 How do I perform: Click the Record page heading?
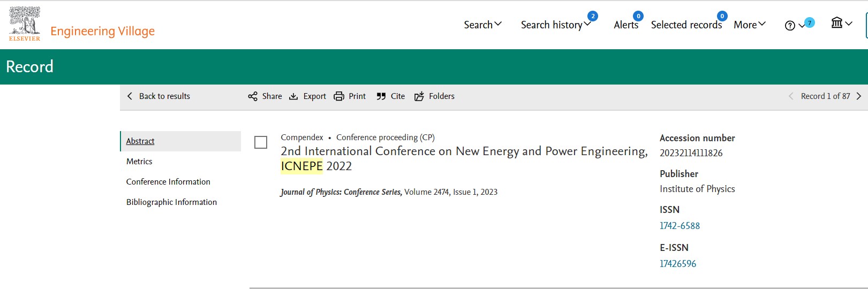pyautogui.click(x=29, y=67)
